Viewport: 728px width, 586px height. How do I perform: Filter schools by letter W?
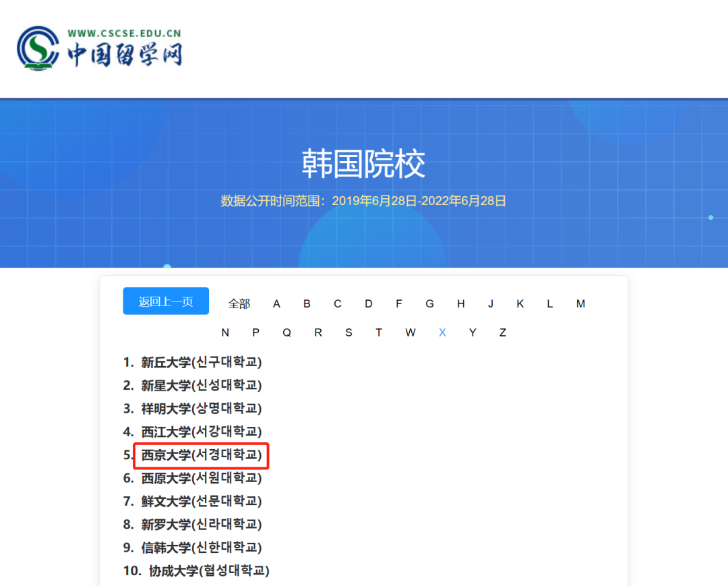[x=411, y=333]
